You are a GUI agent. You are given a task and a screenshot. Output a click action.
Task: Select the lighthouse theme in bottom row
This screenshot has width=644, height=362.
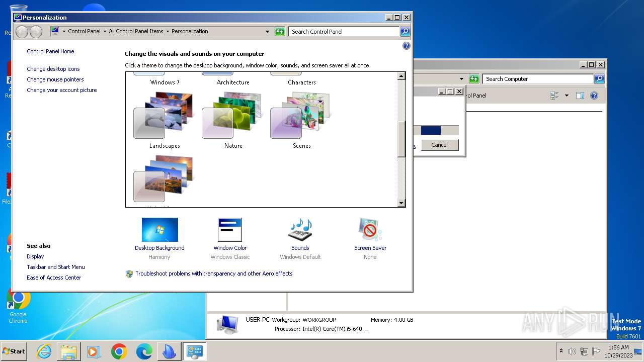click(x=165, y=180)
